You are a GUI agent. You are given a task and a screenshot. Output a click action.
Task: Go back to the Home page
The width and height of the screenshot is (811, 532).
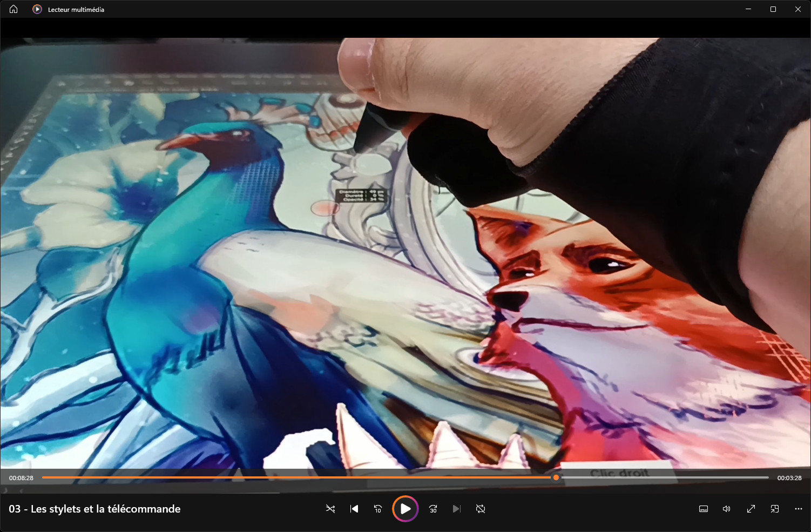(x=13, y=9)
